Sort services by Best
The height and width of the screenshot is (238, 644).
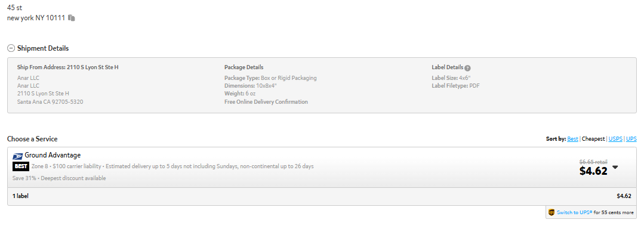572,139
